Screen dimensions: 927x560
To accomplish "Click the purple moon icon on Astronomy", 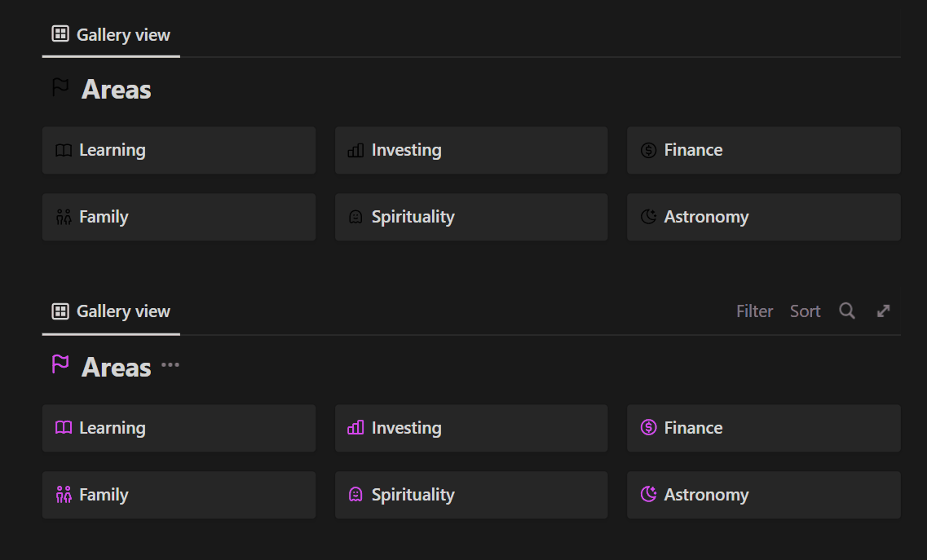I will coord(648,495).
